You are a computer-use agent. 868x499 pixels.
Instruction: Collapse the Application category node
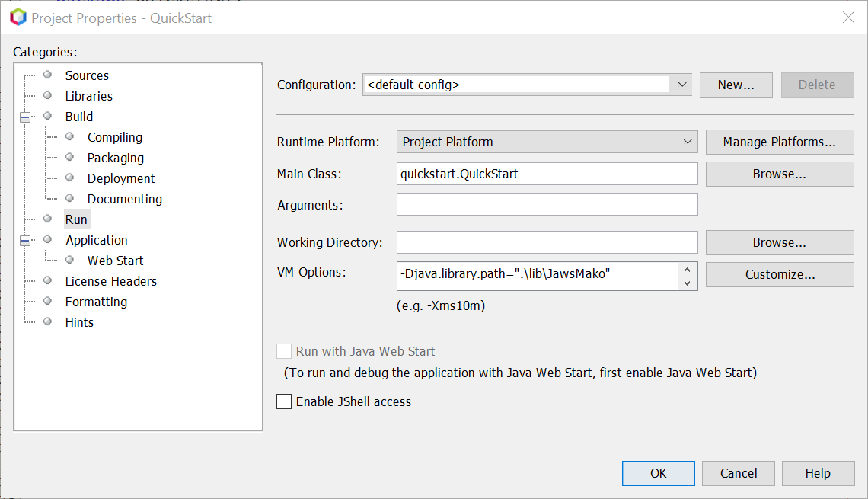(x=25, y=240)
